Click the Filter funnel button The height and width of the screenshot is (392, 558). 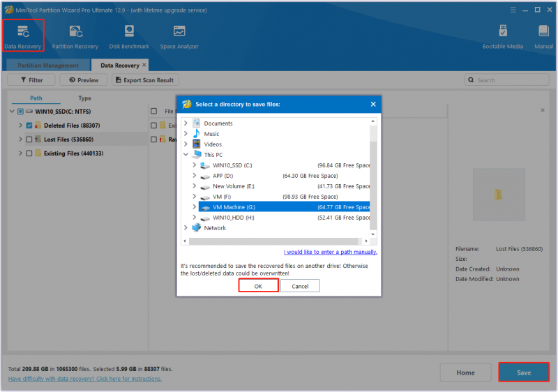[x=31, y=80]
